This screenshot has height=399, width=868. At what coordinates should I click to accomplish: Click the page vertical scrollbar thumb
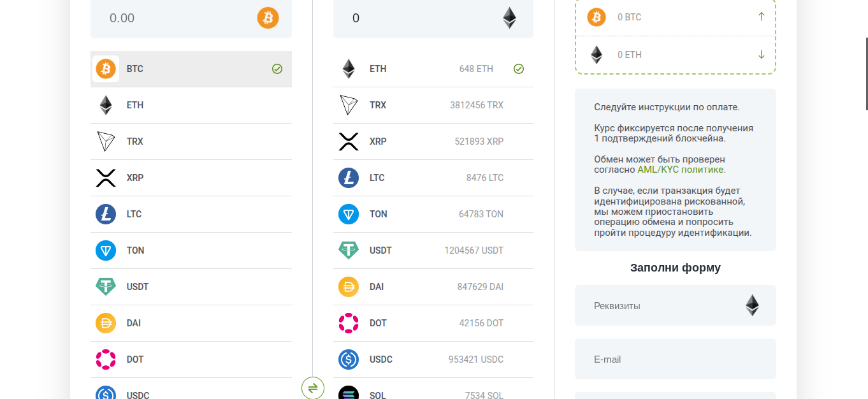pos(866,73)
